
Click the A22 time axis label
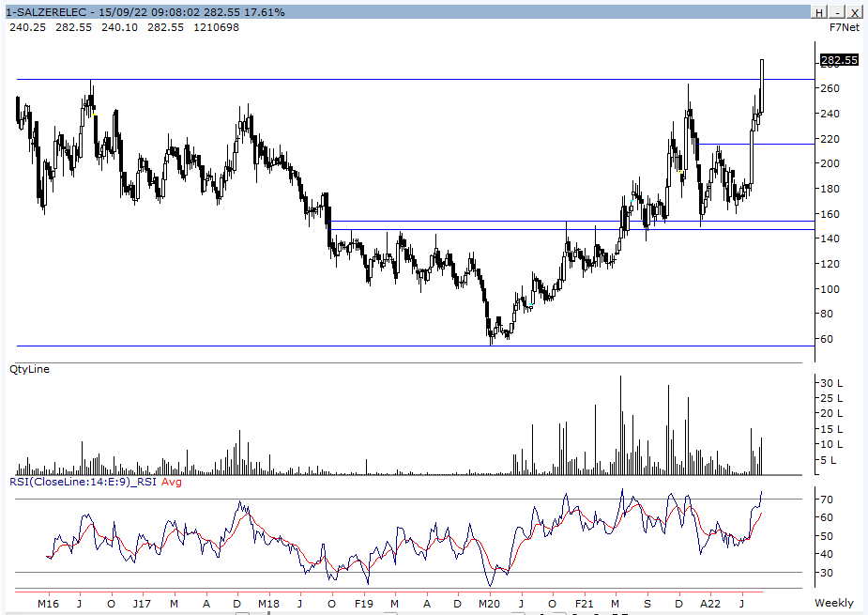coord(710,604)
